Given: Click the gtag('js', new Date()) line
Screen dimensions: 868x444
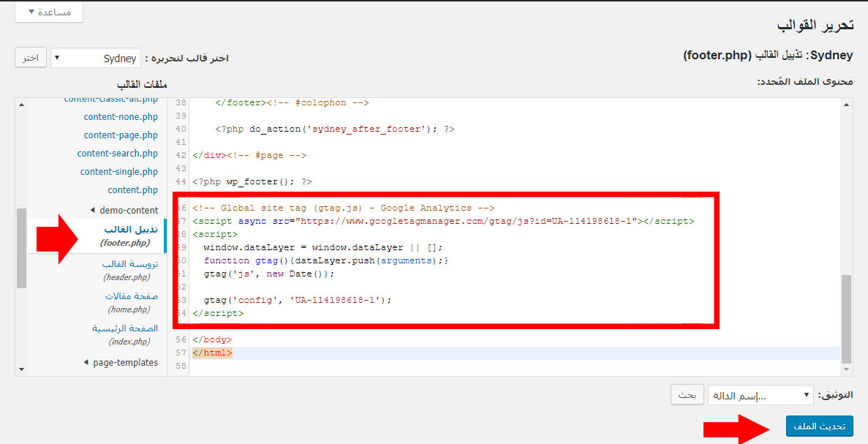Looking at the screenshot, I should click(x=269, y=274).
